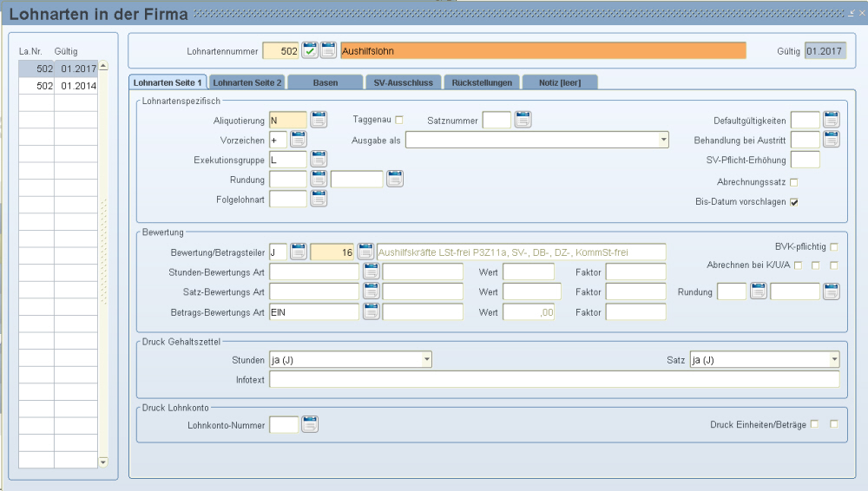Uncheck Bis-Datum vorschlagen checkbox

(794, 202)
